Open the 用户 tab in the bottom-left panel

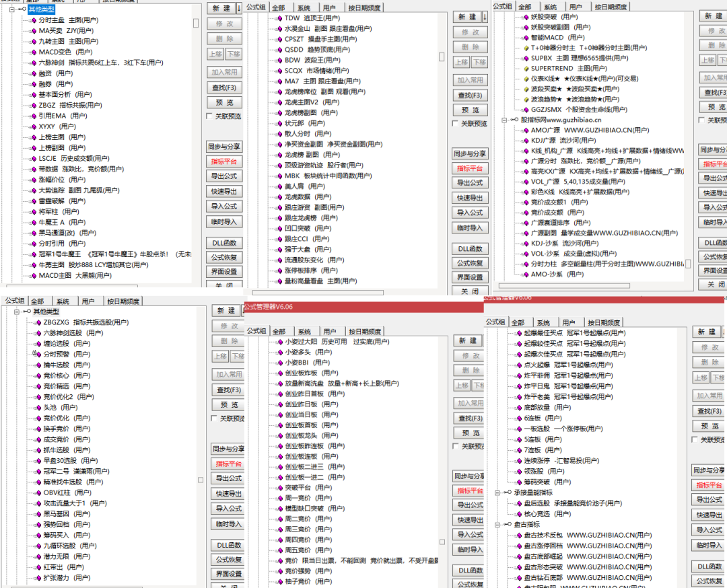click(x=88, y=301)
